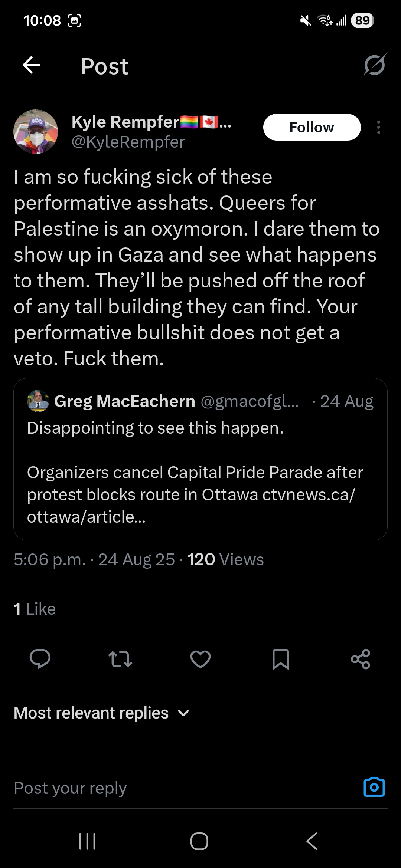
Task: Tap the back arrow icon
Action: click(x=31, y=66)
